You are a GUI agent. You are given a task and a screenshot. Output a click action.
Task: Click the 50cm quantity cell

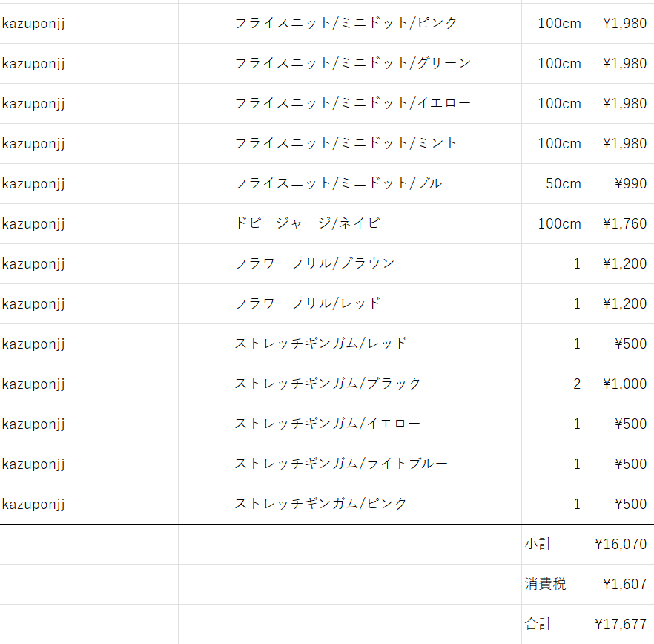pyautogui.click(x=552, y=184)
